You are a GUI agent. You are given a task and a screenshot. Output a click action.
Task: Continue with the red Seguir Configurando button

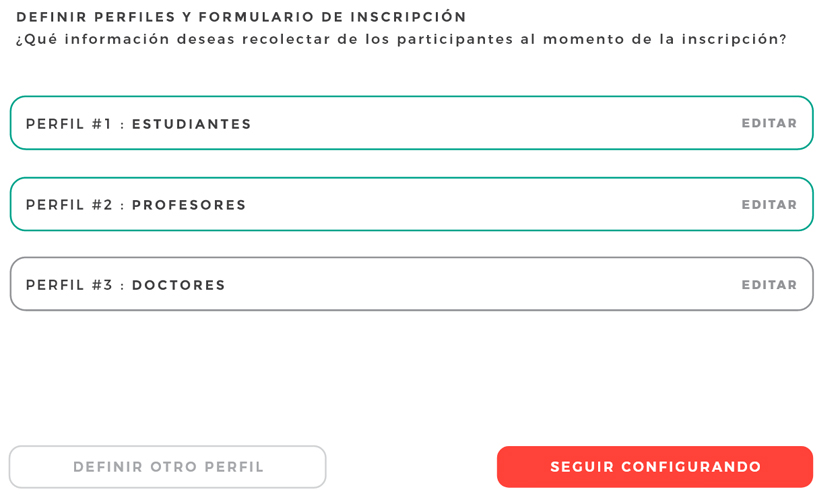tap(655, 467)
